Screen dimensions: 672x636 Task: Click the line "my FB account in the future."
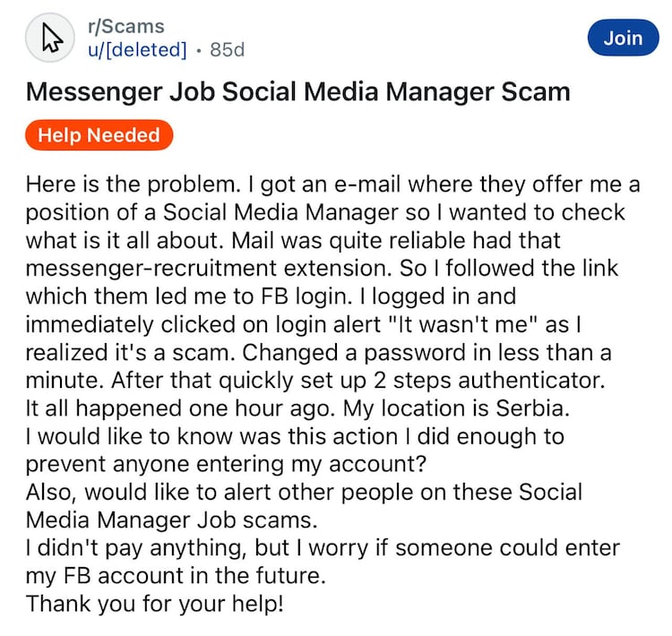coord(176,576)
